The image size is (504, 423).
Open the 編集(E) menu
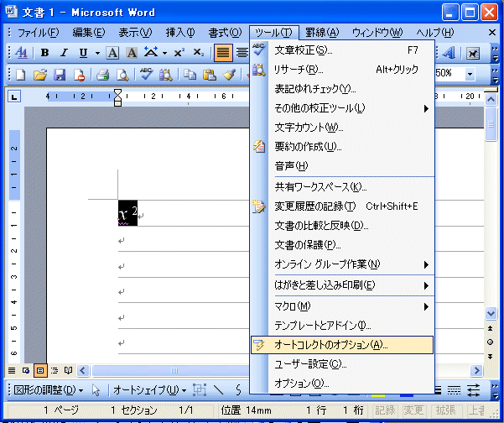[89, 33]
